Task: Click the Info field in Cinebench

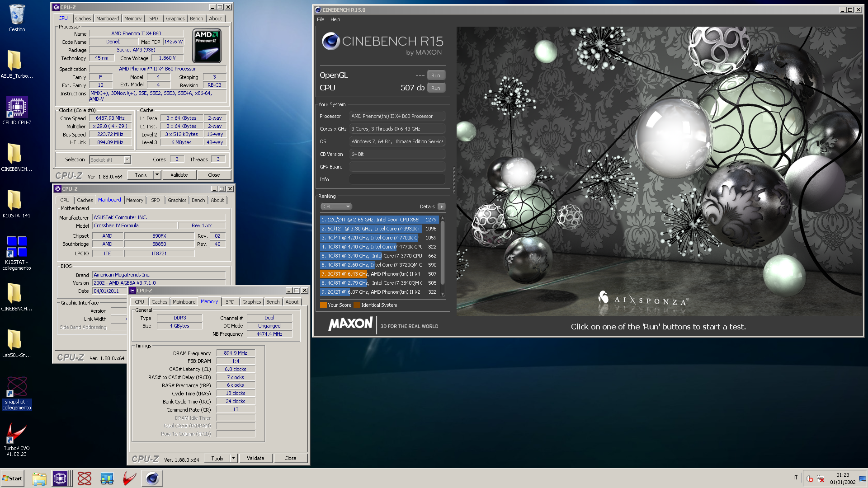Action: coord(397,179)
